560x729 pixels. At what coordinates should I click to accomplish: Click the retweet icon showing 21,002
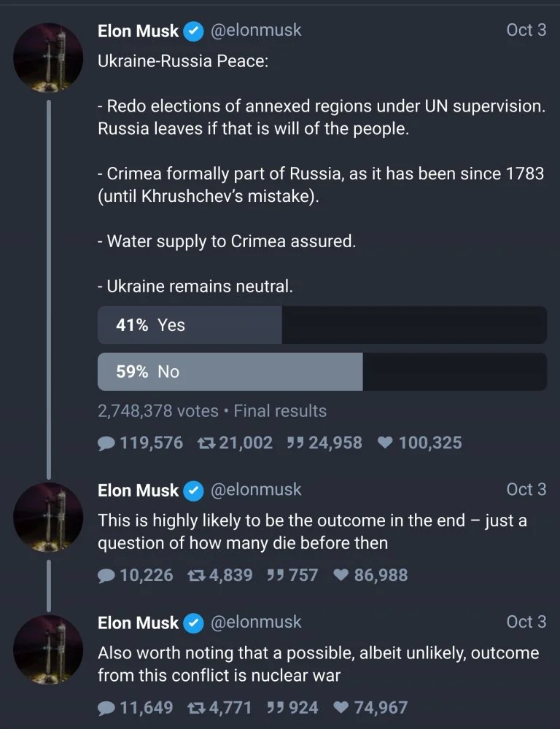pyautogui.click(x=206, y=443)
